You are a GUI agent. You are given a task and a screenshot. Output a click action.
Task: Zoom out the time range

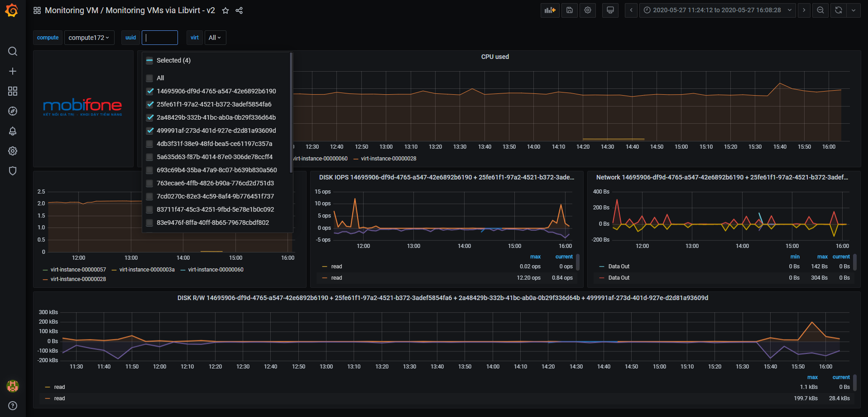(820, 10)
